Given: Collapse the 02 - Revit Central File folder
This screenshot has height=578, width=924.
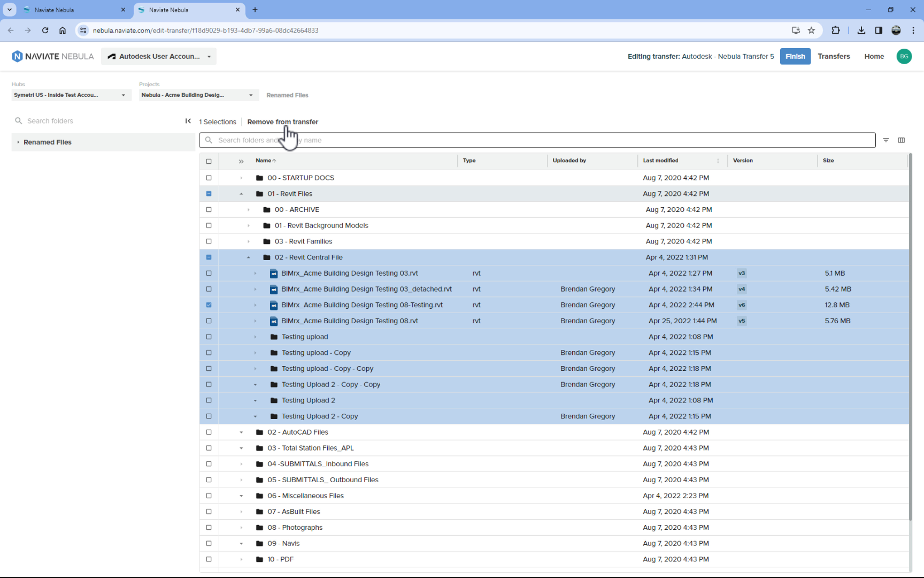Looking at the screenshot, I should [x=249, y=257].
